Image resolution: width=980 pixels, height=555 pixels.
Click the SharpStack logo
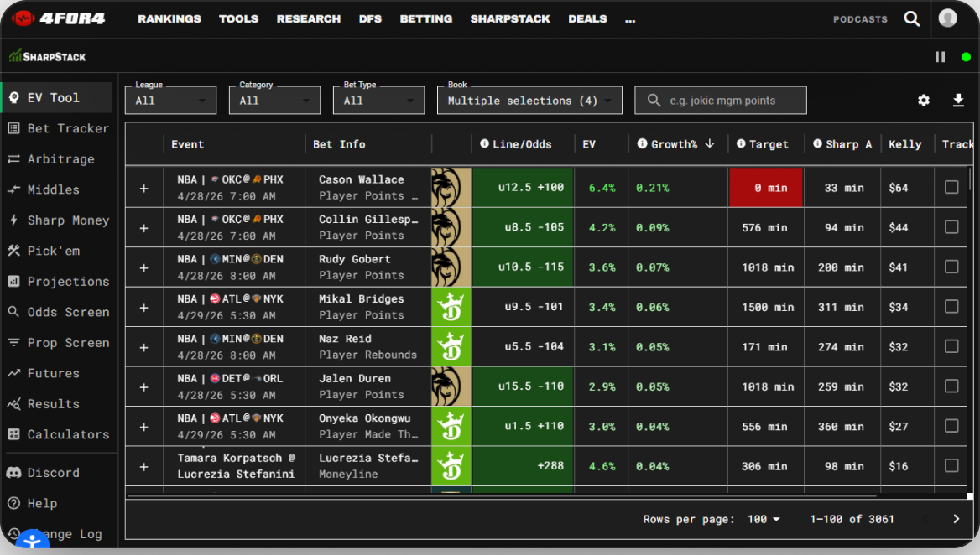point(48,56)
